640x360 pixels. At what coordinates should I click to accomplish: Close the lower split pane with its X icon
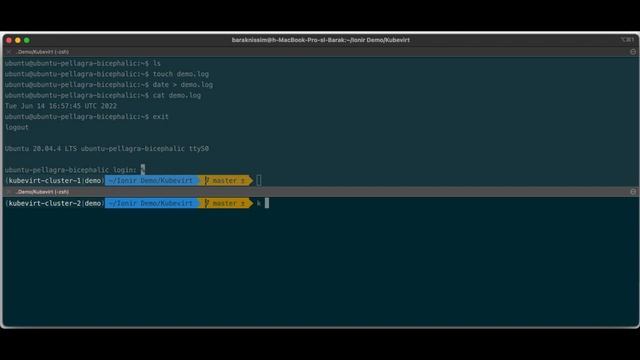[9, 192]
